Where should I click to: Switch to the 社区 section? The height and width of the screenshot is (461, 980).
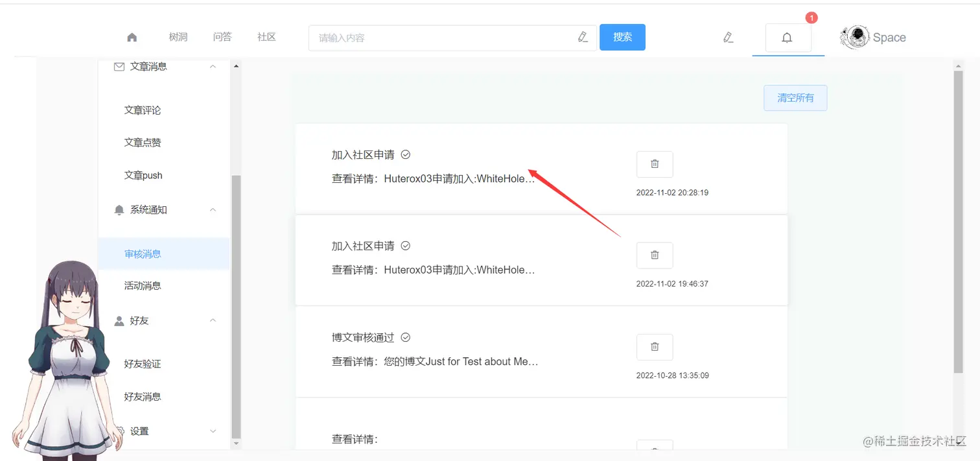coord(266,37)
